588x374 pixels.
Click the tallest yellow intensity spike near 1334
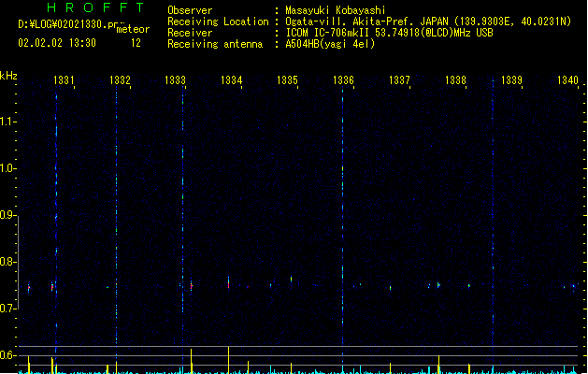click(x=228, y=360)
